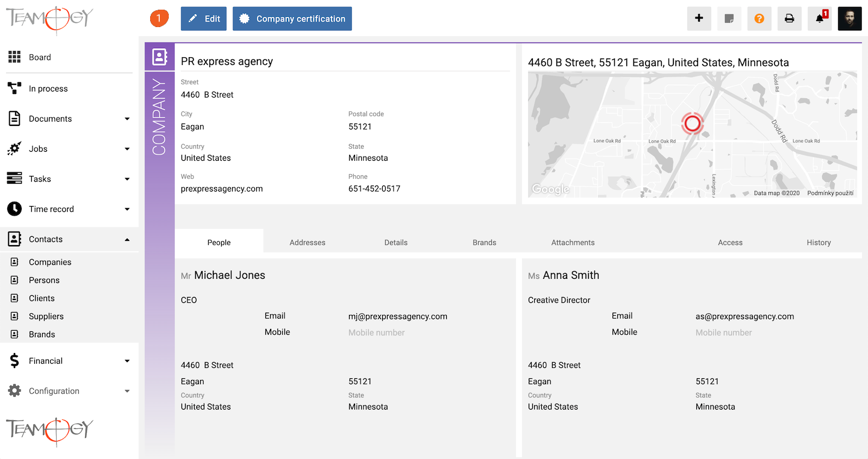Viewport: 868px width, 459px height.
Task: Click the plus add-new icon
Action: [x=699, y=19]
